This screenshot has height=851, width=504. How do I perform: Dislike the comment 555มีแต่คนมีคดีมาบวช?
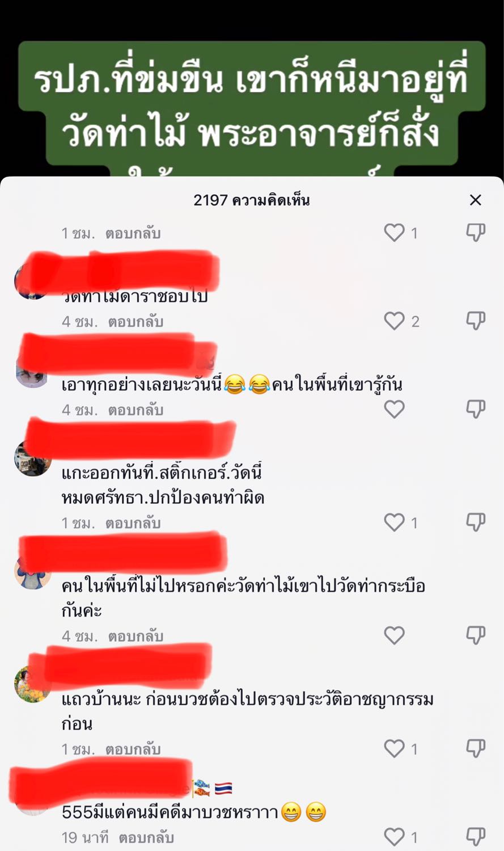[476, 837]
